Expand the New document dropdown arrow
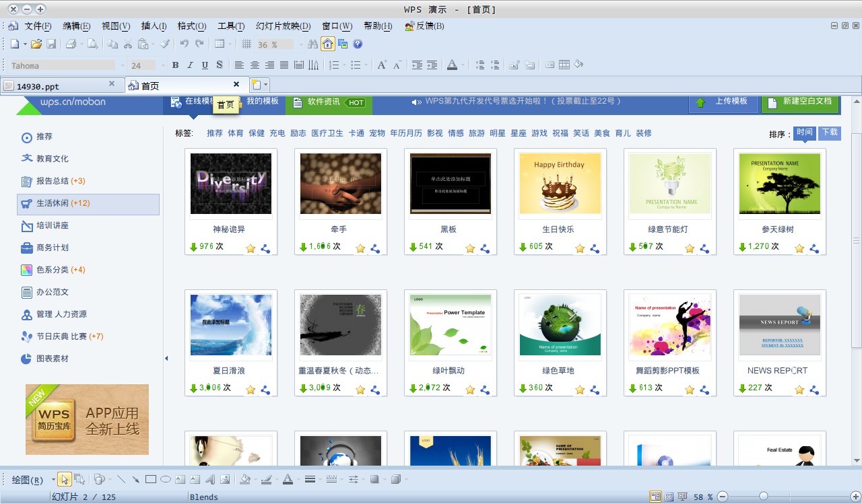 (25, 44)
